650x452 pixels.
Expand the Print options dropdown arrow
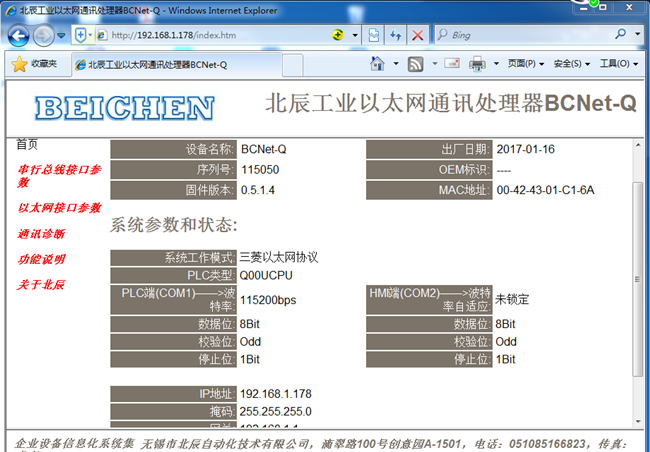click(496, 64)
